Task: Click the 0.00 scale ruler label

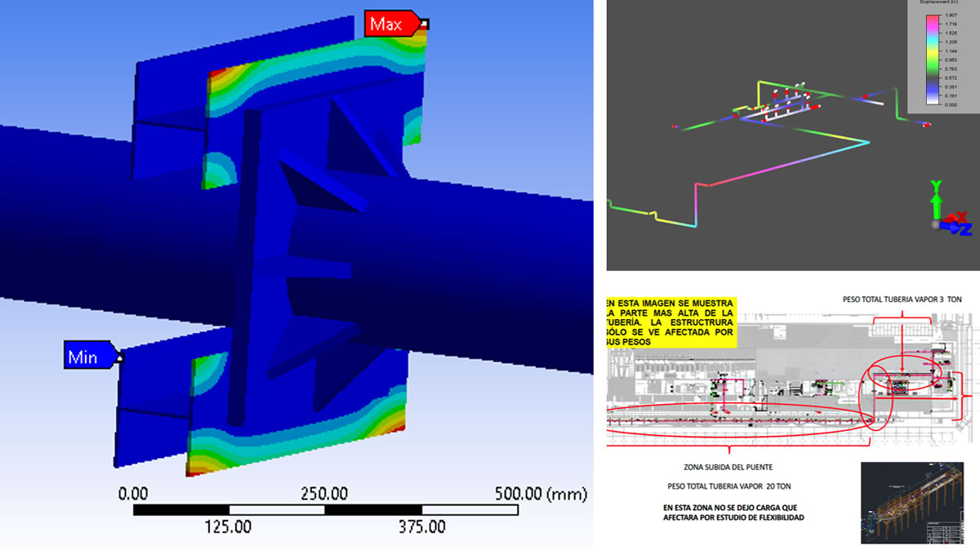Action: click(x=133, y=495)
